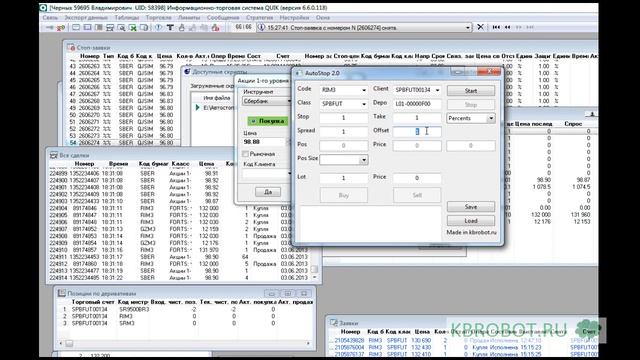Open the Лимиты menu

click(189, 18)
